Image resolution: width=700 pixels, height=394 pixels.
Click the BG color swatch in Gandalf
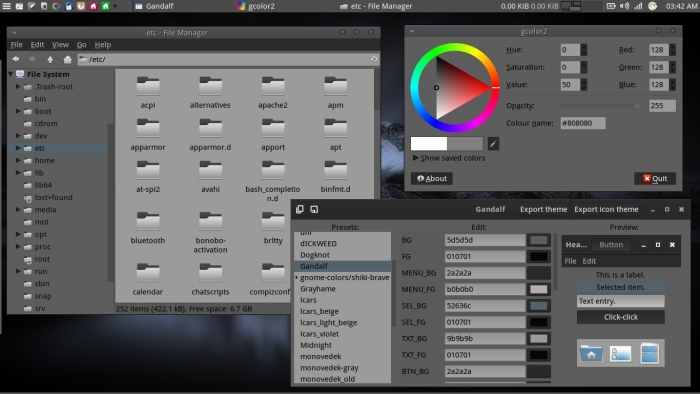(539, 240)
